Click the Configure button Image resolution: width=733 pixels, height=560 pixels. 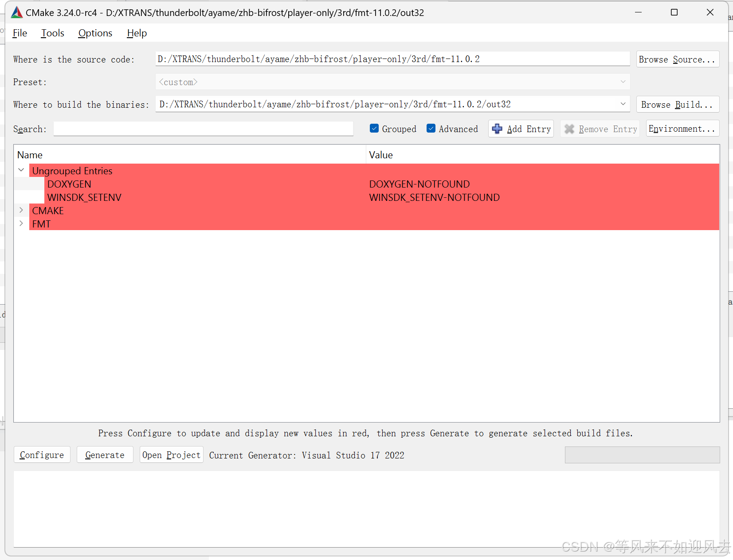(42, 455)
